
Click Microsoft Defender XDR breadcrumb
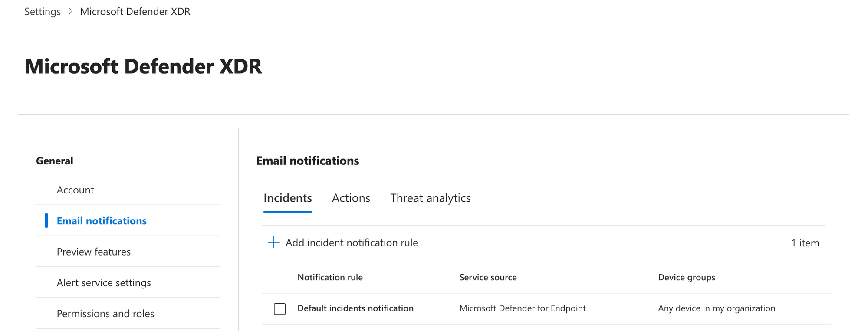(x=135, y=12)
